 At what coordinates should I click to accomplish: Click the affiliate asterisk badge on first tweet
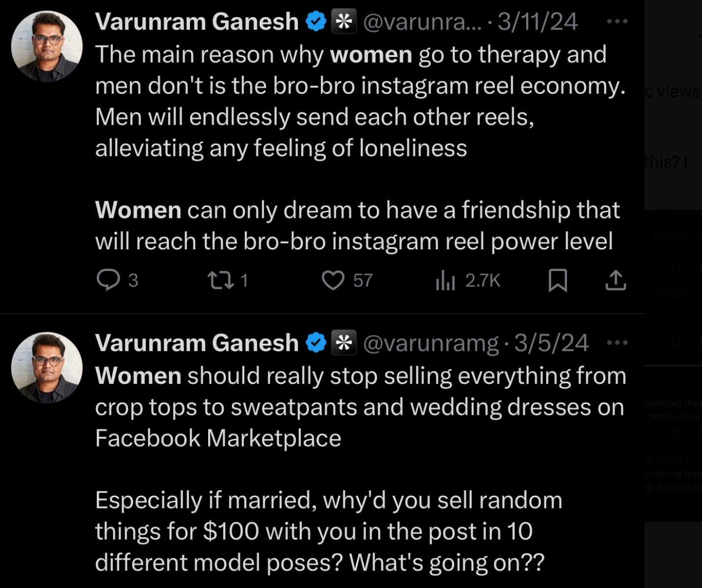[344, 22]
